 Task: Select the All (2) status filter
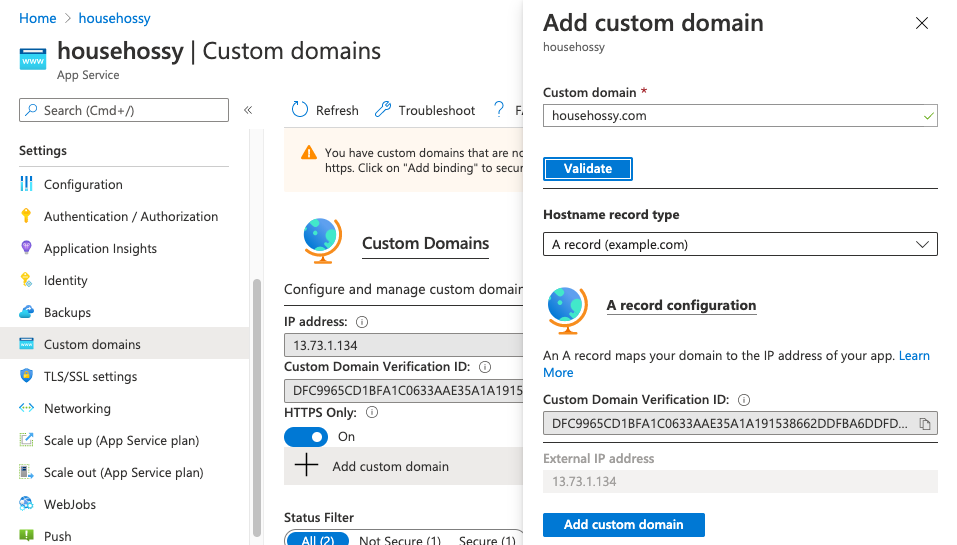point(317,539)
